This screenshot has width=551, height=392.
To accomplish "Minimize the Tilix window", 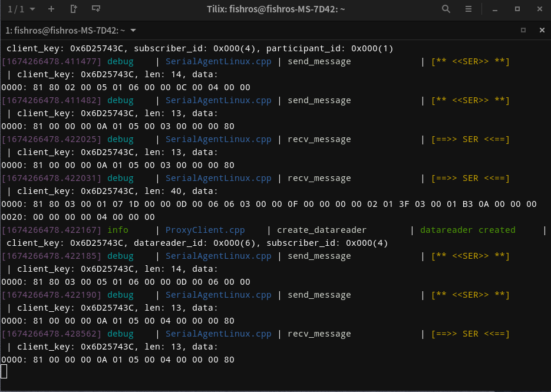I will (496, 9).
